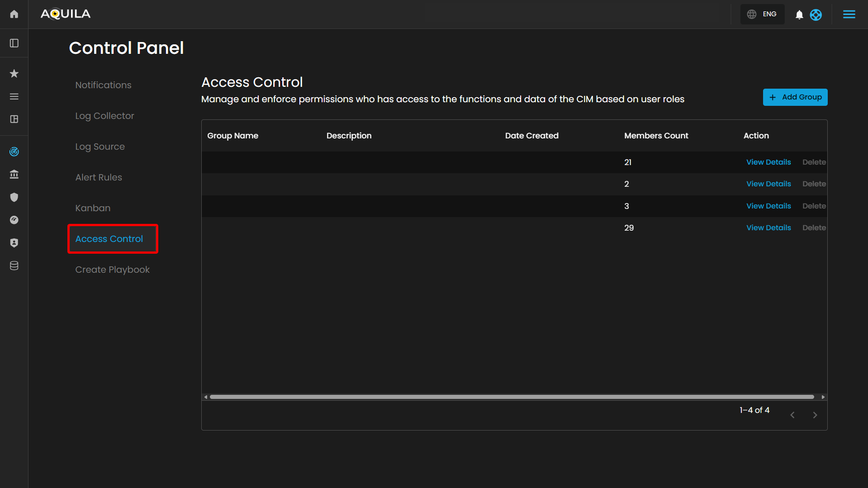Screen dimensions: 868x488
Task: Sort by the Members Count column header
Action: pos(656,136)
